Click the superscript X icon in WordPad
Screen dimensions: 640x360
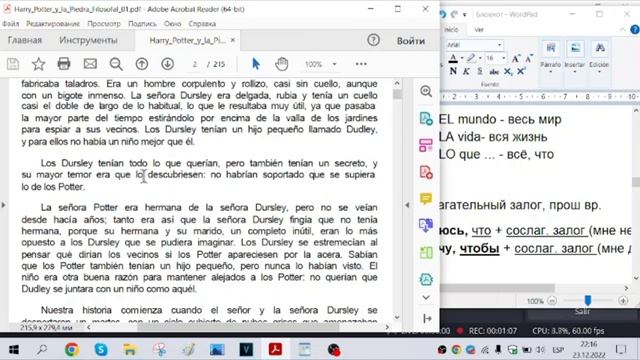pyautogui.click(x=521, y=71)
